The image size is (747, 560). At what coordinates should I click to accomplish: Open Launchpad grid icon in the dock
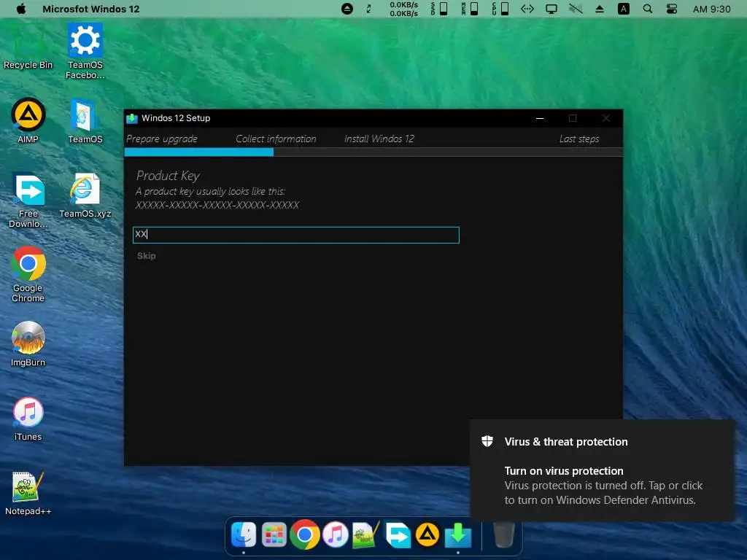(x=274, y=534)
